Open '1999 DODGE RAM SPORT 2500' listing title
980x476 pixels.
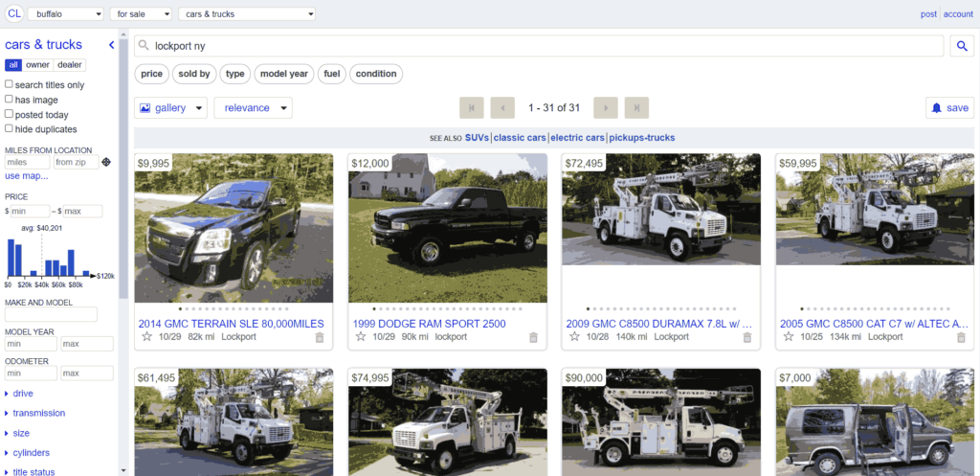(x=430, y=324)
